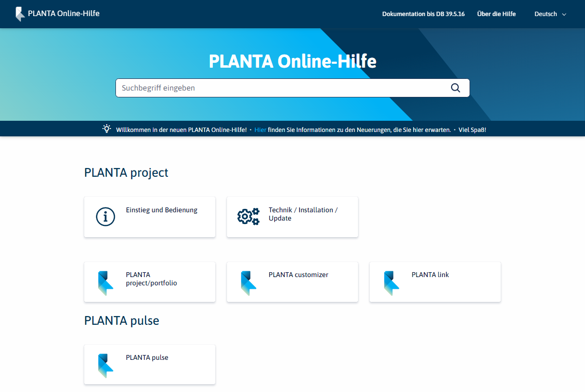Open the PLANTA customizer card title

(x=299, y=275)
